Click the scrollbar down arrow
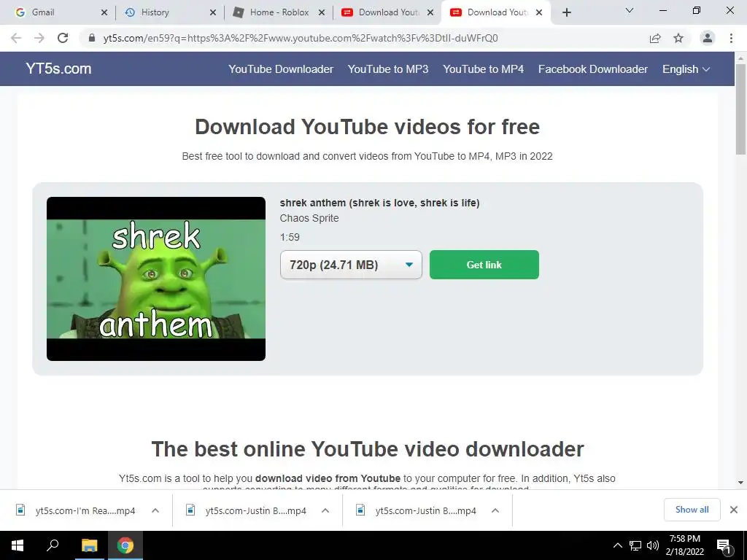Image resolution: width=747 pixels, height=560 pixels. click(x=740, y=483)
